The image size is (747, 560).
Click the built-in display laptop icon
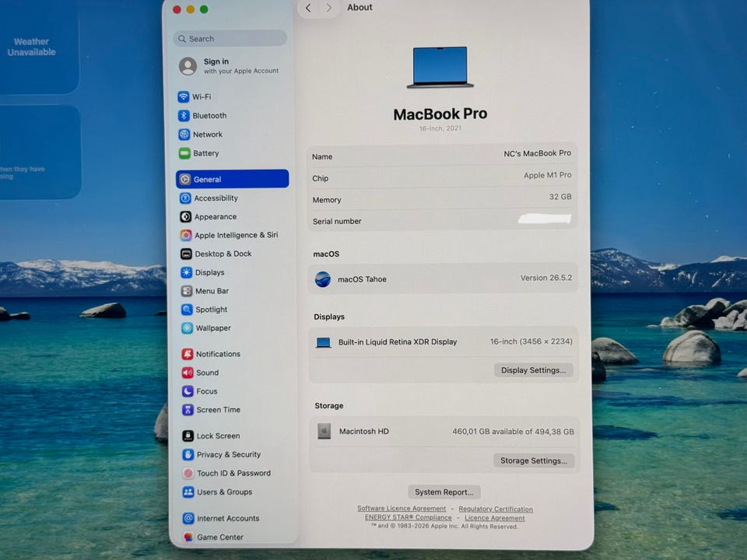click(x=324, y=342)
